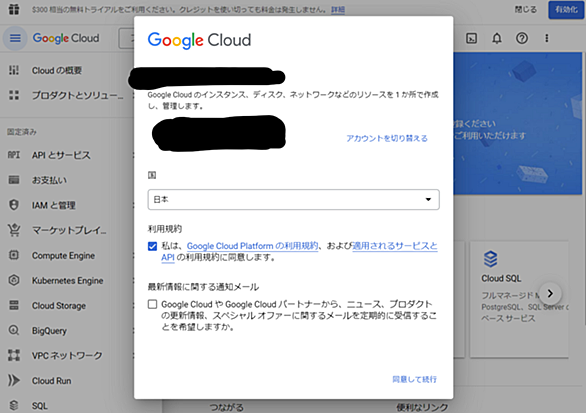Open the help question mark icon
The height and width of the screenshot is (413, 586).
pos(522,38)
